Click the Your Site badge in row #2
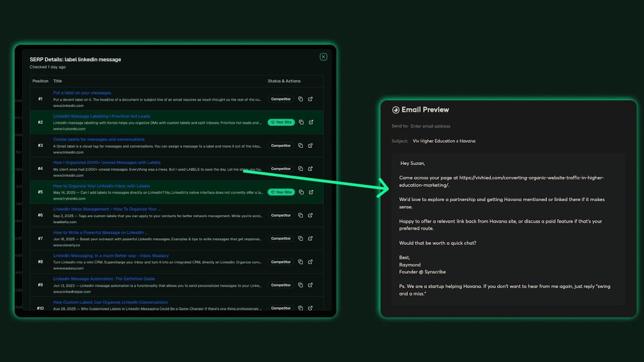 [x=281, y=122]
